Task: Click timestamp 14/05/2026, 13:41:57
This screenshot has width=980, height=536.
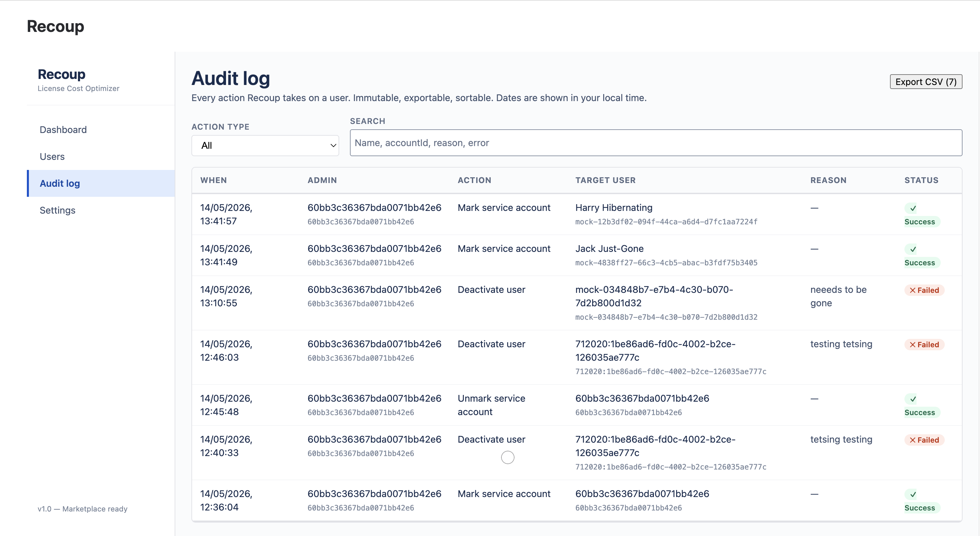Action: click(226, 215)
